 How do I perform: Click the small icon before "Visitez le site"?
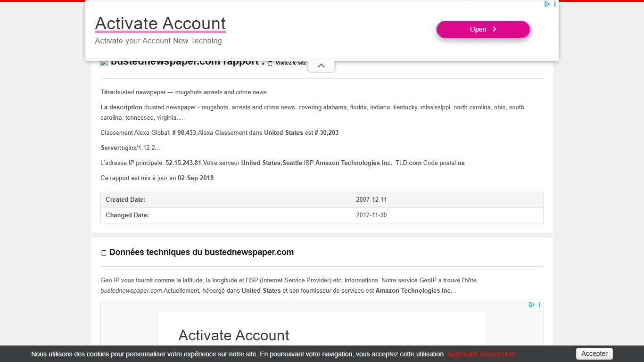point(270,63)
